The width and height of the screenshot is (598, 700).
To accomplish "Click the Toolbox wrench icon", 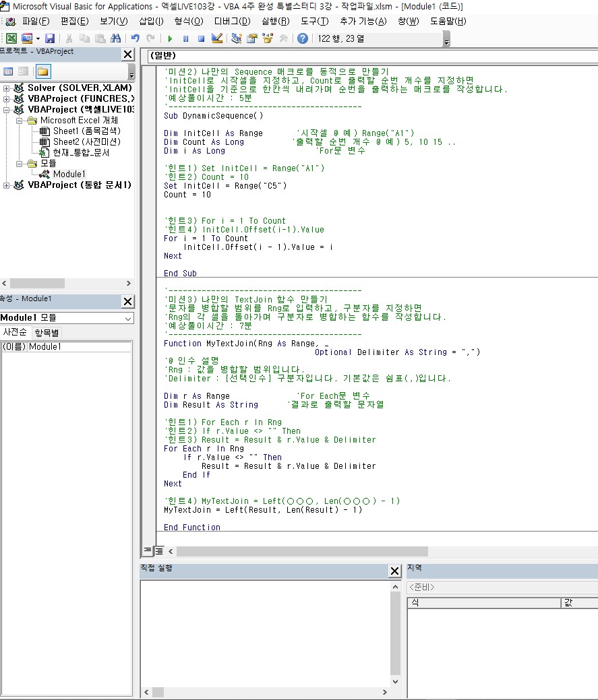I will (x=283, y=39).
